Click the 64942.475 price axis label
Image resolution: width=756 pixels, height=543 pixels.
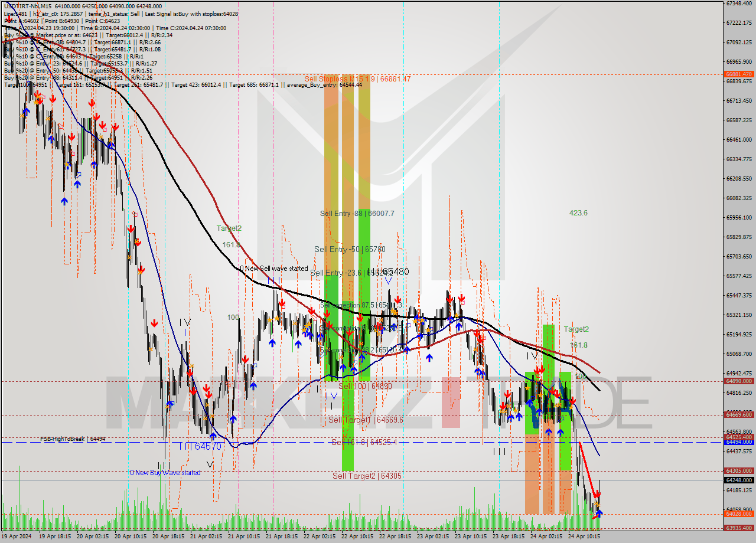click(x=739, y=373)
